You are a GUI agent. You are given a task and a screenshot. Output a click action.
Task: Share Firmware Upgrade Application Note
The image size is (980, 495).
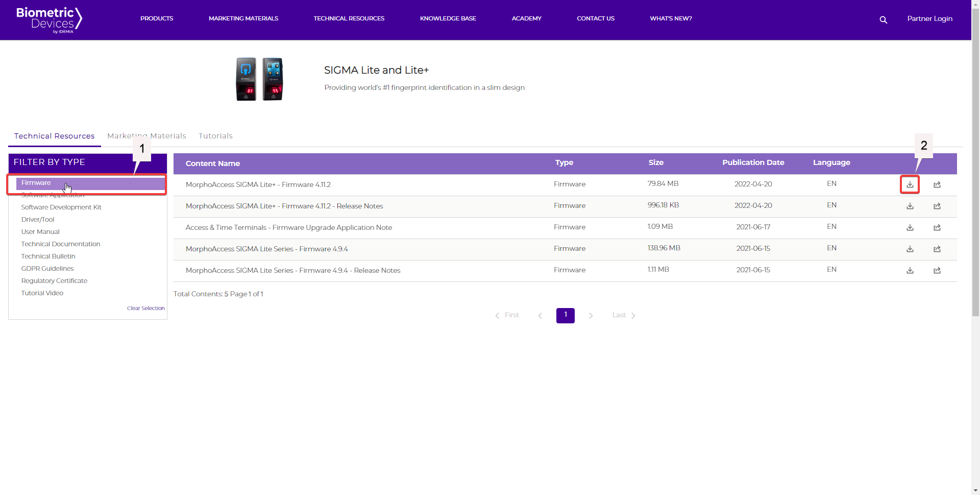(937, 227)
